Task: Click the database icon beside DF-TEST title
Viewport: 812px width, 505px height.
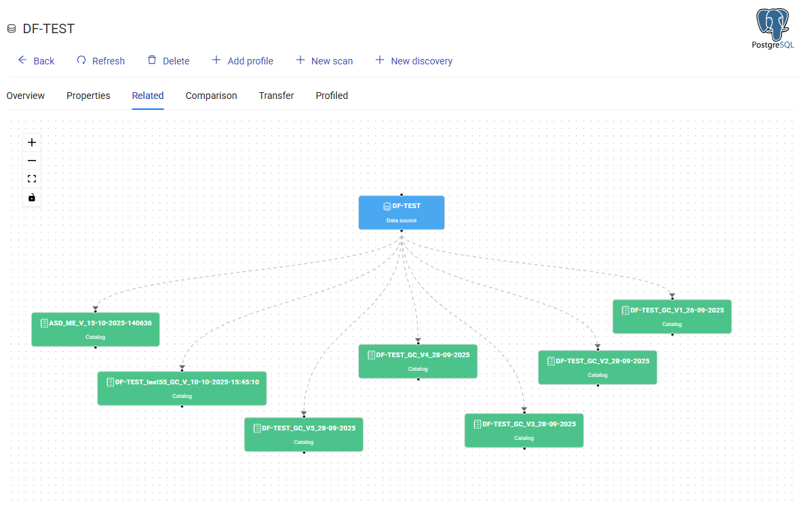Action: click(x=12, y=29)
